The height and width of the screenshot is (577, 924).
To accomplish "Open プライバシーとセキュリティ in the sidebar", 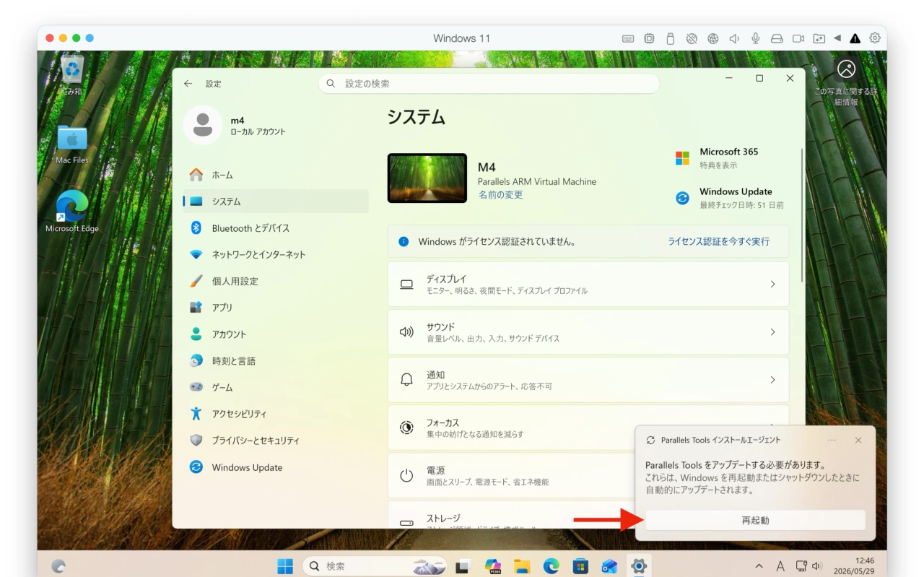I will point(276,441).
